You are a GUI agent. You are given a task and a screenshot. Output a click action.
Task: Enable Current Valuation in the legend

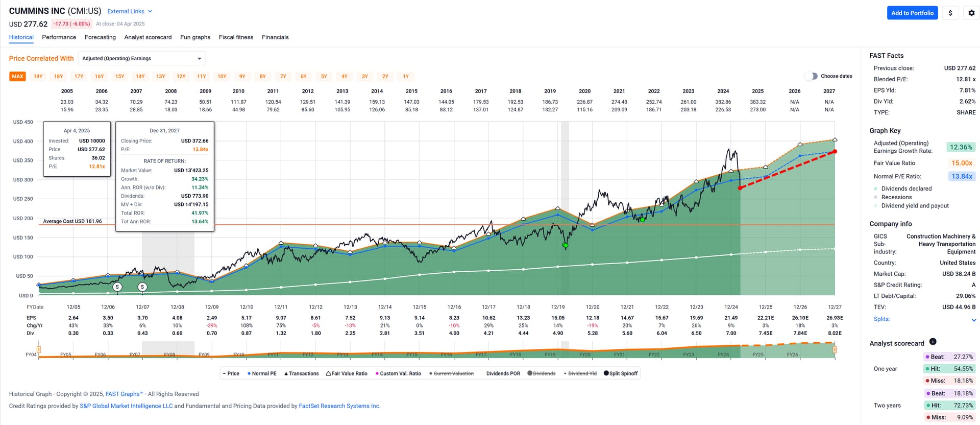pos(451,373)
